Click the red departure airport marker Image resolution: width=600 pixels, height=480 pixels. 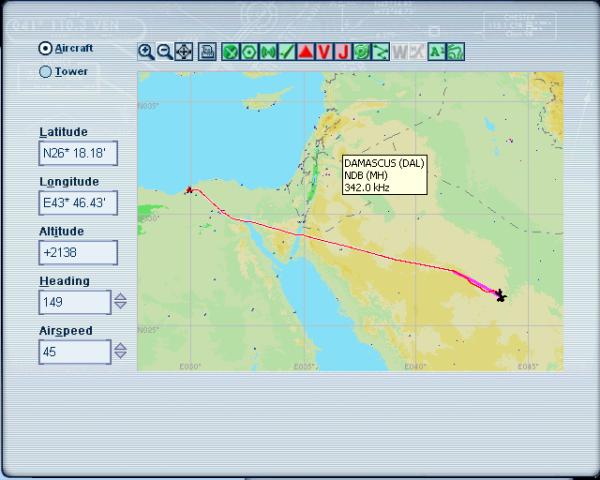[x=189, y=189]
